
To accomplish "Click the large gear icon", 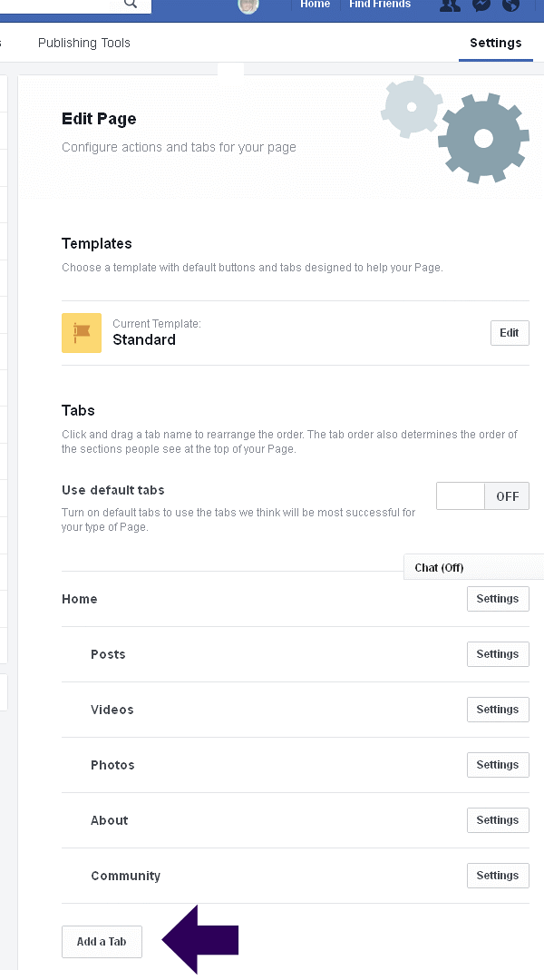I will [x=483, y=138].
